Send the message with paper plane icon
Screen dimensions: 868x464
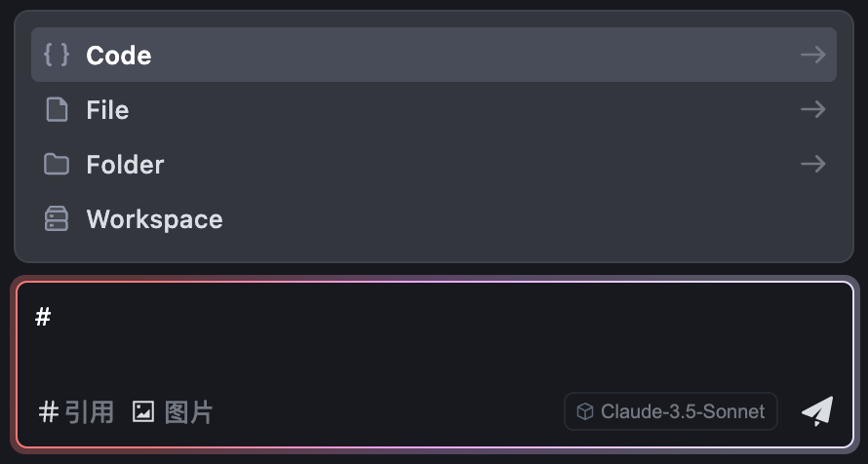[817, 411]
